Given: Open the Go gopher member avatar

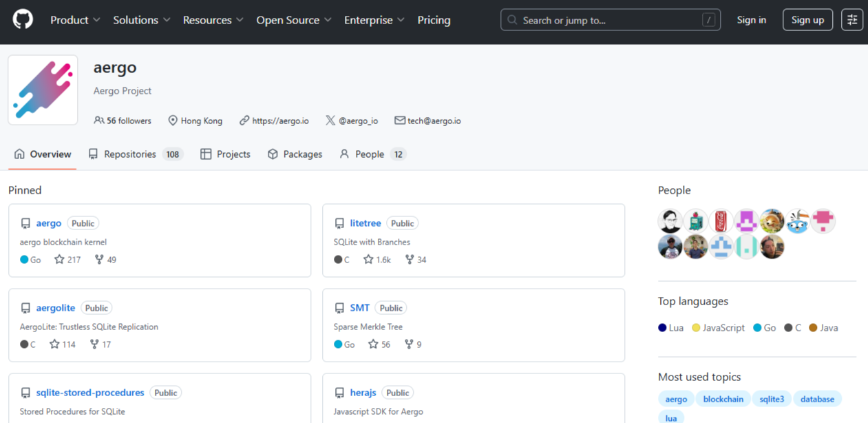Looking at the screenshot, I should (798, 221).
